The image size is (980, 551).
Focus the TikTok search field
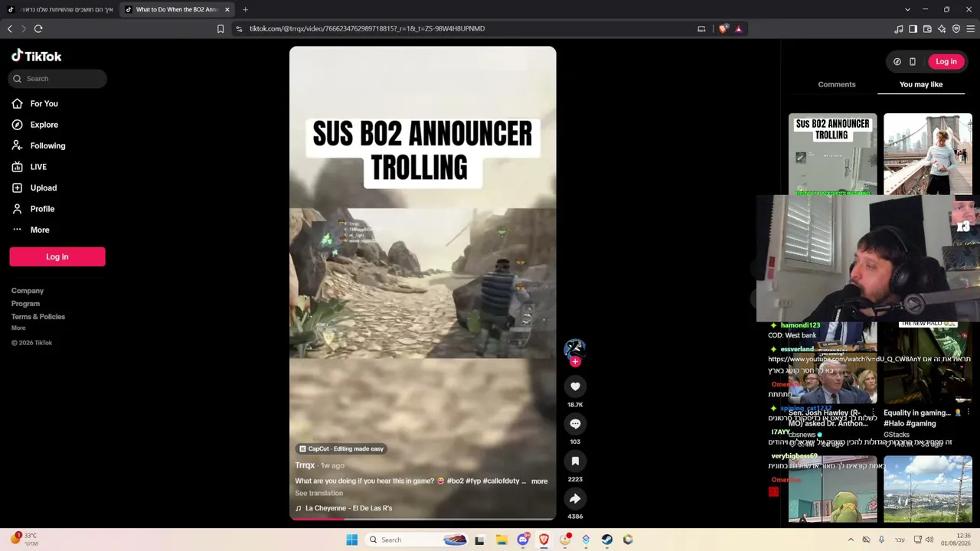pyautogui.click(x=58, y=79)
